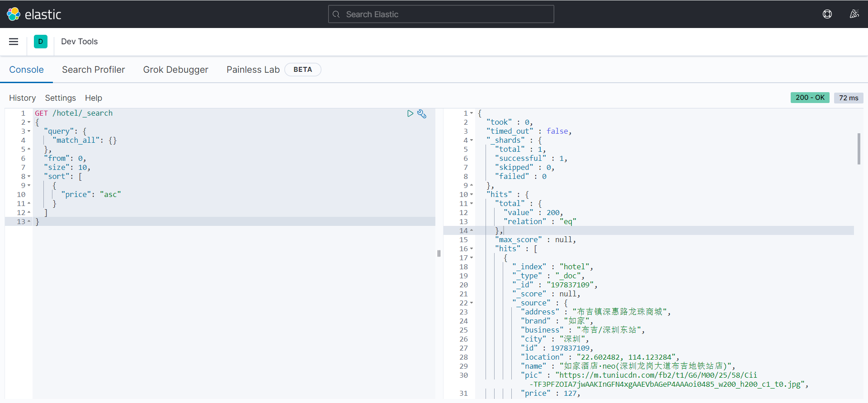Screen dimensions: 868x403
Task: Collapse the "query" block at editor line 3
Action: (x=29, y=131)
